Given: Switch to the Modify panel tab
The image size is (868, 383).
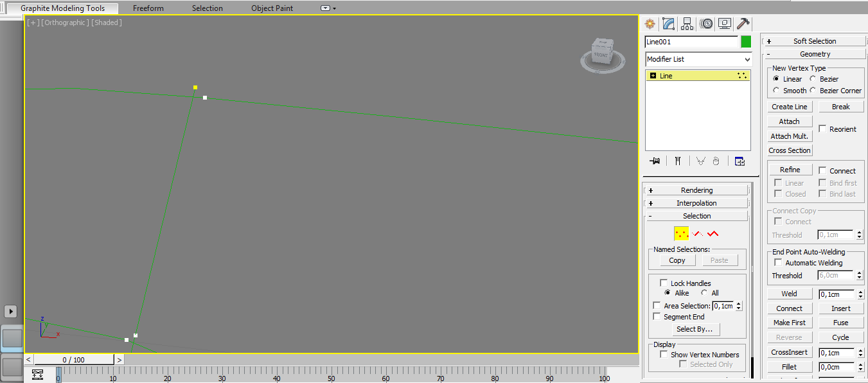Looking at the screenshot, I should point(668,24).
